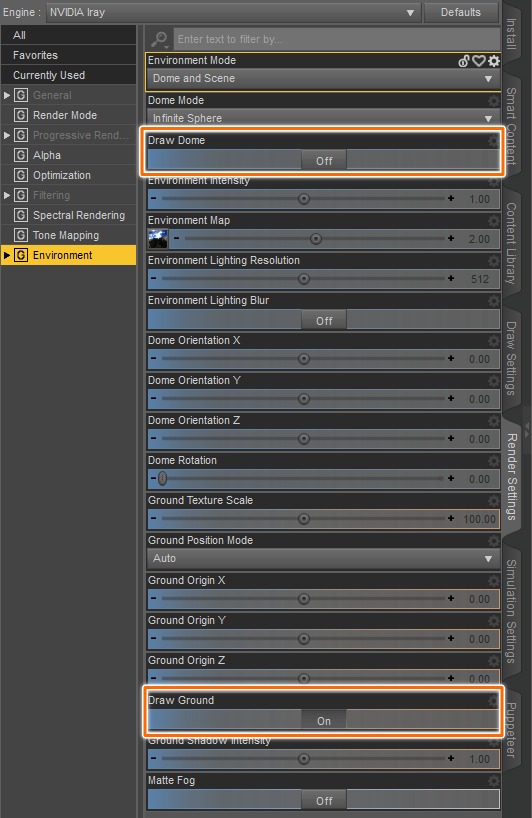
Task: Click the G icon beside Environment
Action: click(21, 255)
